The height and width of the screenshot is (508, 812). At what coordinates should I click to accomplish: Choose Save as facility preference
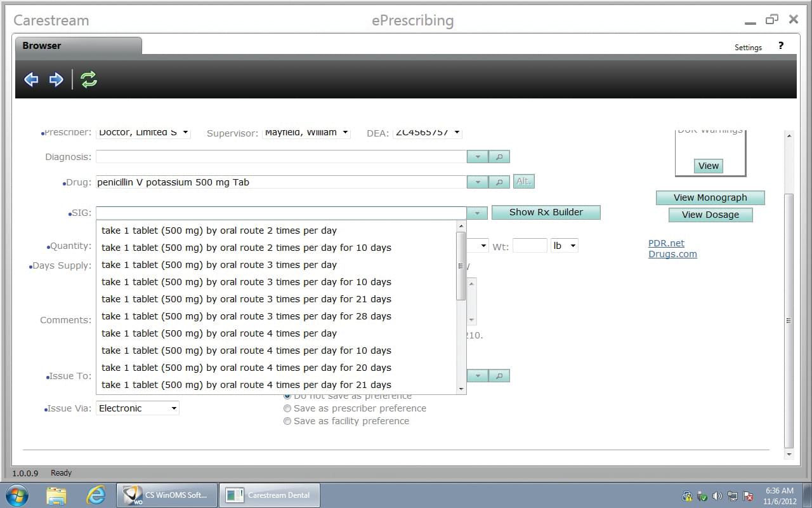pyautogui.click(x=287, y=421)
